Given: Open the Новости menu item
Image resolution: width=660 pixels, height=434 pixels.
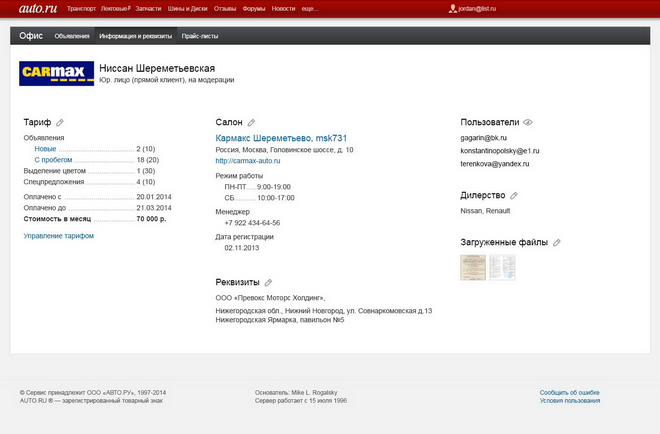Looking at the screenshot, I should tap(283, 8).
